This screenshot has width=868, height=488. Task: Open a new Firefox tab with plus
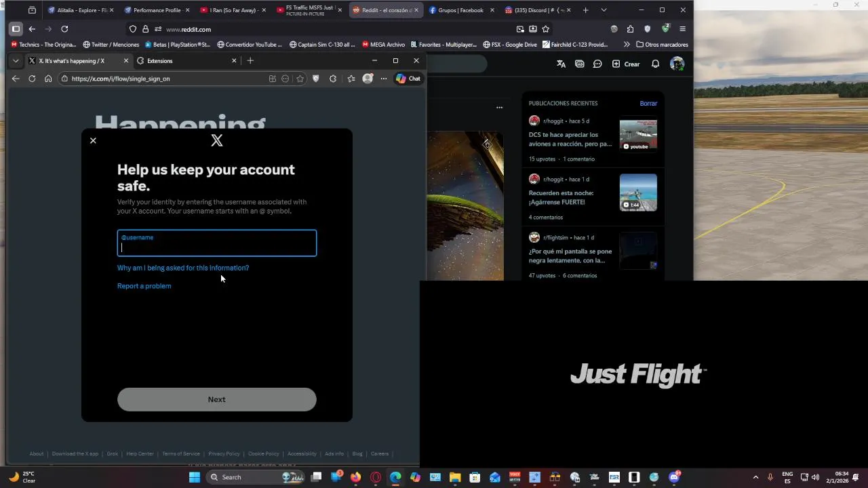click(585, 10)
